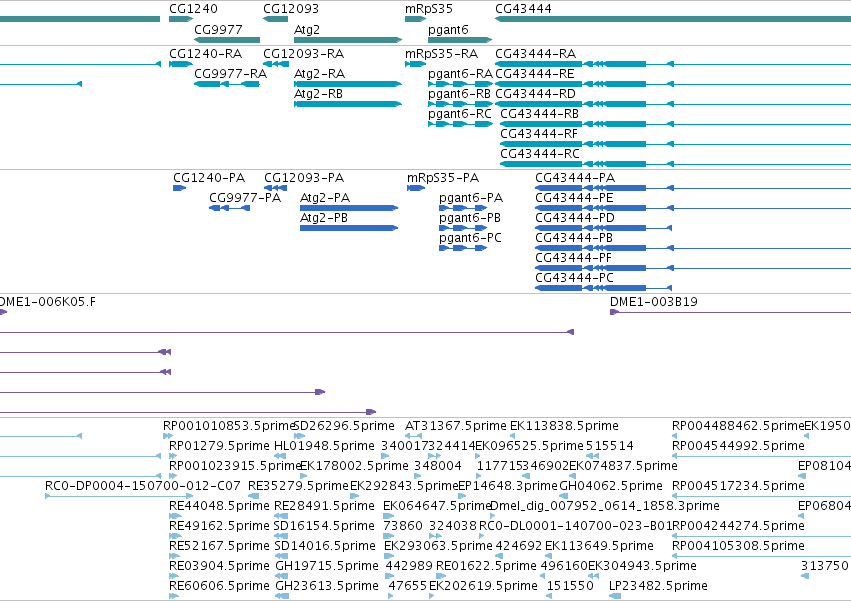Select the RC0-DP0004-150700-012-C07 label
Viewport: 851px width, 601px height.
point(143,486)
